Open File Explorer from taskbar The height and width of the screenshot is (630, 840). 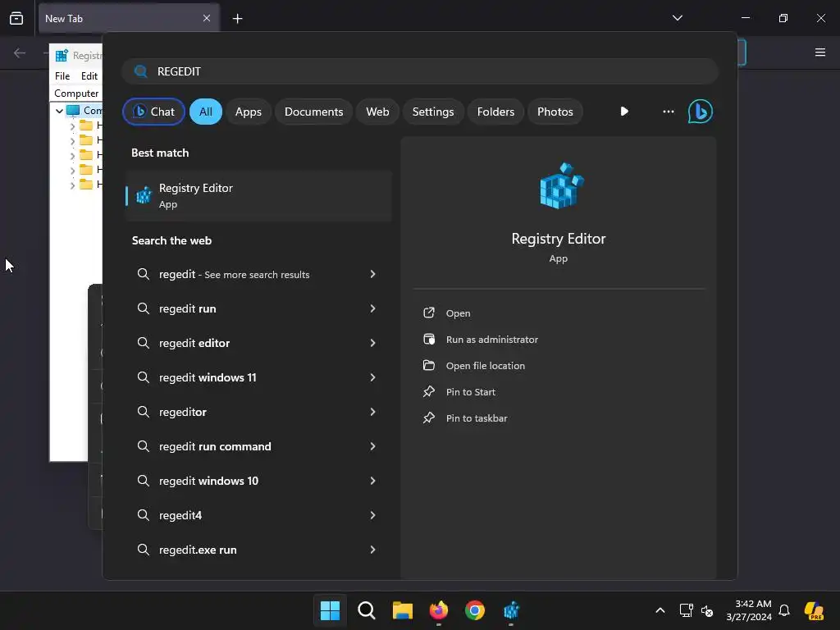402,610
